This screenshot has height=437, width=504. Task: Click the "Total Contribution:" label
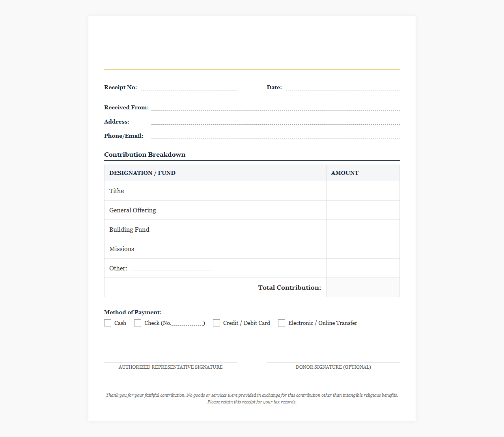[289, 287]
